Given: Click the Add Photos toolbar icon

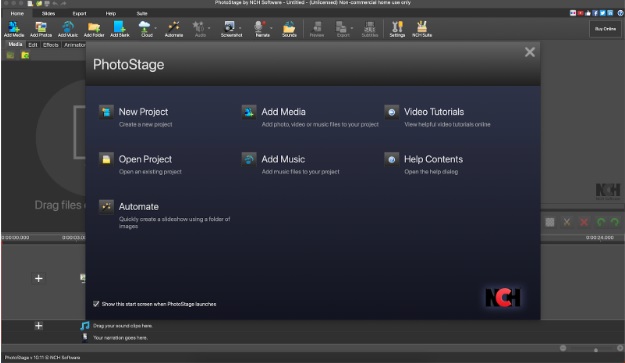Looking at the screenshot, I should click(x=41, y=29).
